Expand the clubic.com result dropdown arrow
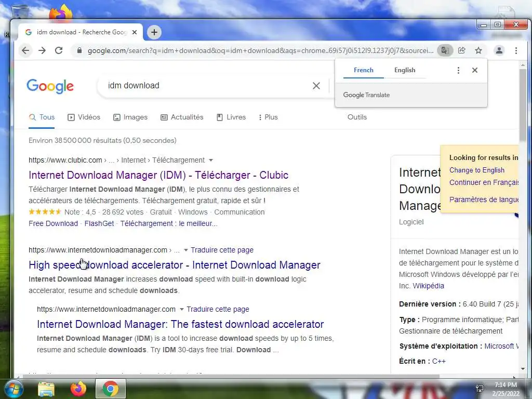The width and height of the screenshot is (532, 399). click(x=211, y=160)
